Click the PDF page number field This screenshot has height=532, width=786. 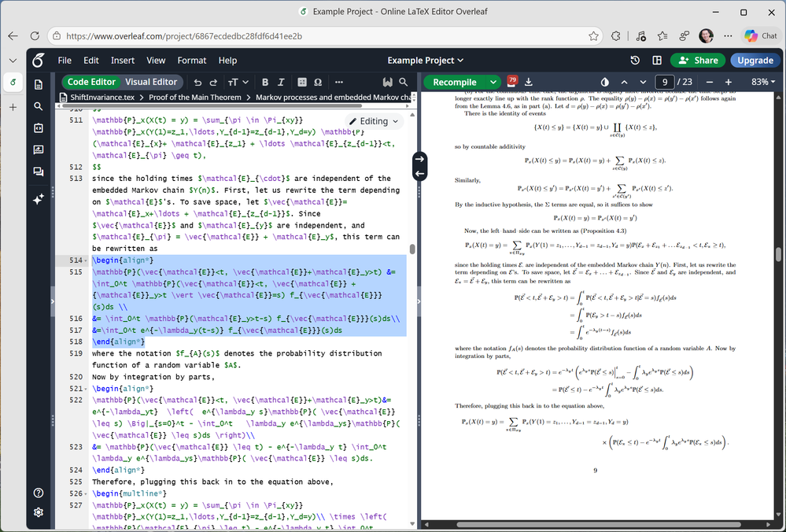coord(665,82)
